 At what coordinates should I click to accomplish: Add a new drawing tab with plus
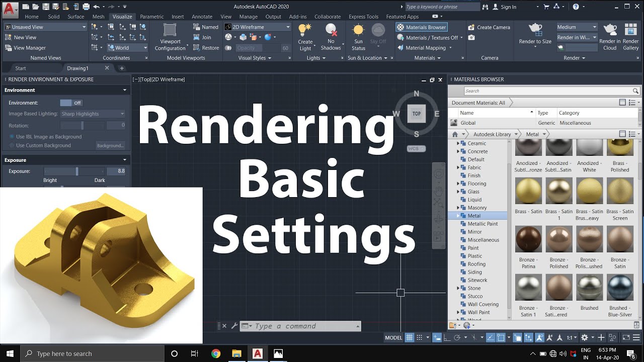click(121, 68)
